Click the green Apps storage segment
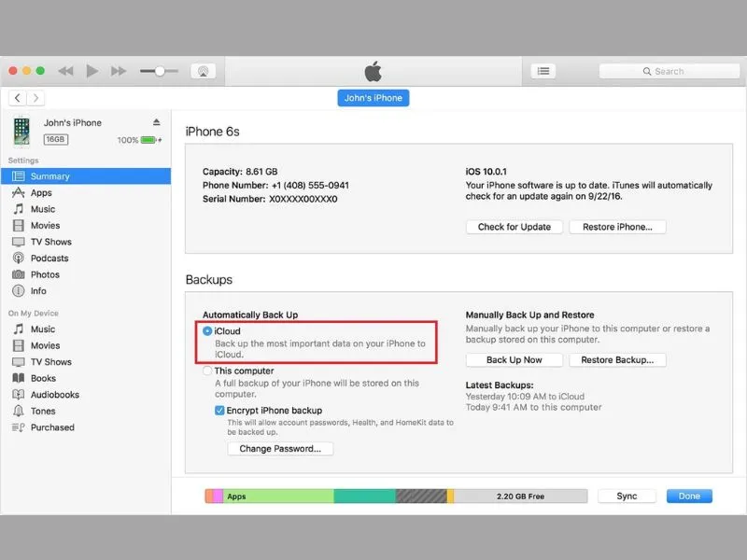 pos(278,497)
